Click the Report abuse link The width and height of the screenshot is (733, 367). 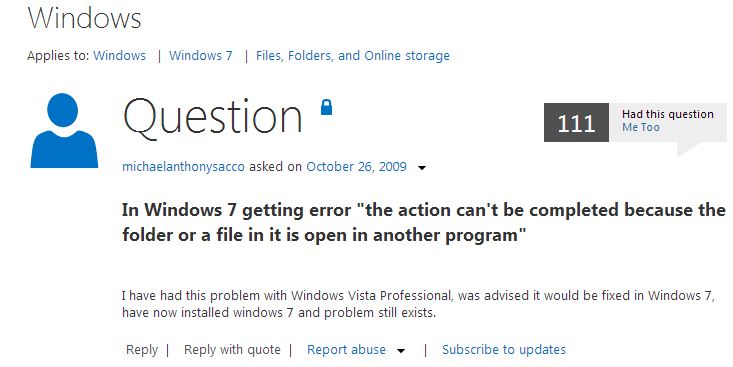346,350
